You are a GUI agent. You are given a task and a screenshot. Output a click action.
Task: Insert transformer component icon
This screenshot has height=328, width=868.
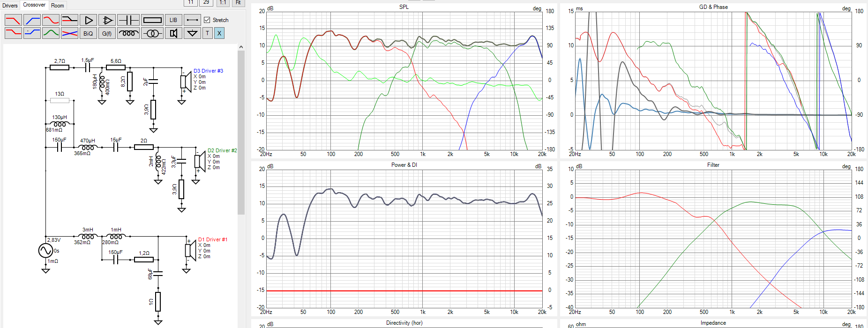[x=152, y=33]
